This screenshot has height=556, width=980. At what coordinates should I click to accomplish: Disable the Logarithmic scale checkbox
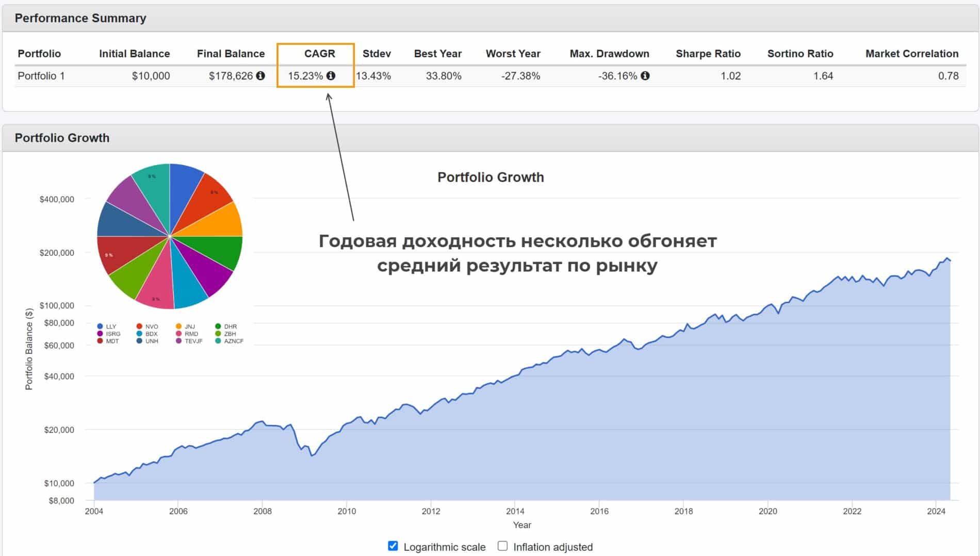point(393,546)
